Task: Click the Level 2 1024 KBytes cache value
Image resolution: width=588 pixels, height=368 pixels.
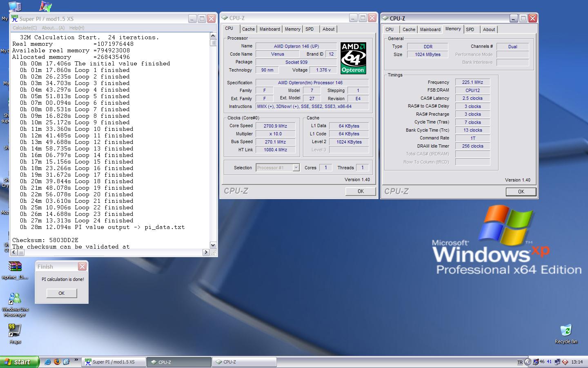Action: point(349,142)
